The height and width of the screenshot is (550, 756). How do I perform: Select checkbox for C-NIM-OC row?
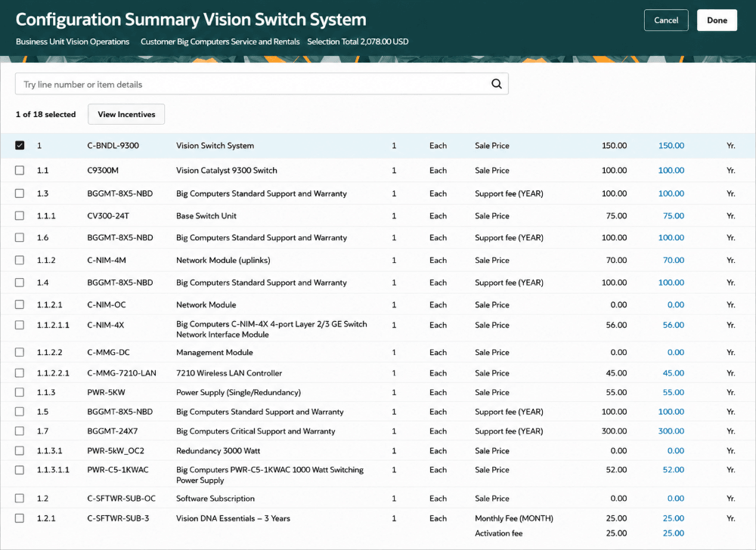click(x=20, y=304)
